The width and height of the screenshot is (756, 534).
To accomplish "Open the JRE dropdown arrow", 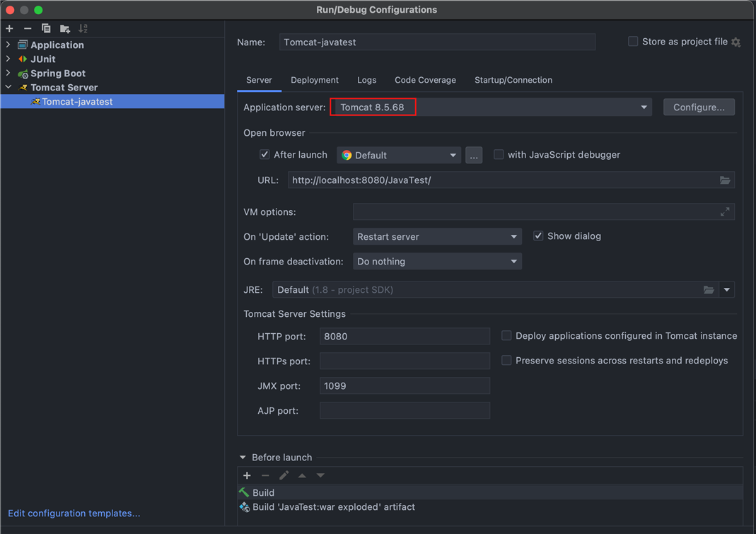I will (x=726, y=290).
